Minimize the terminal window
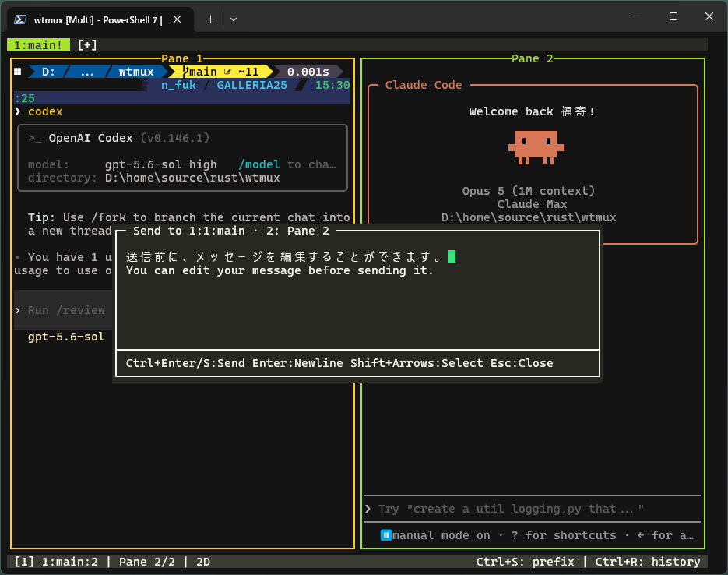728x575 pixels. (x=638, y=16)
